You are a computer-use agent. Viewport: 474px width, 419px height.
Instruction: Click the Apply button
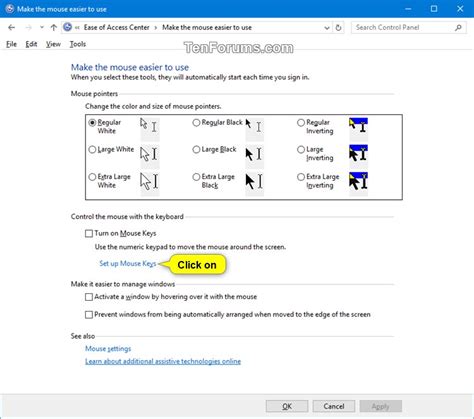coord(381,406)
